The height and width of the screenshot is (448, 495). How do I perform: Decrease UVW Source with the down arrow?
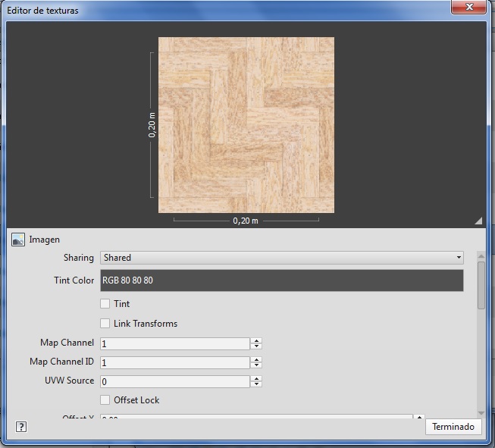[x=256, y=385]
